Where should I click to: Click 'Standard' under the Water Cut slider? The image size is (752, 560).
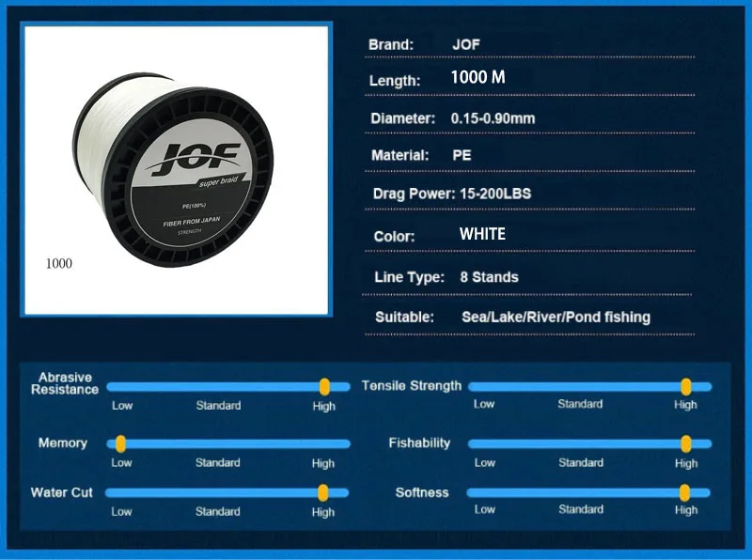point(218,512)
